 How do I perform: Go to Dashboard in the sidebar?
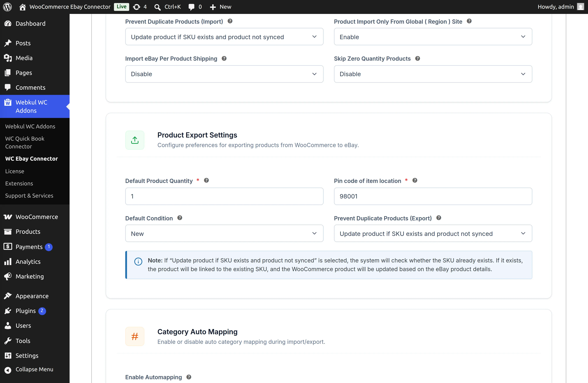(35, 24)
